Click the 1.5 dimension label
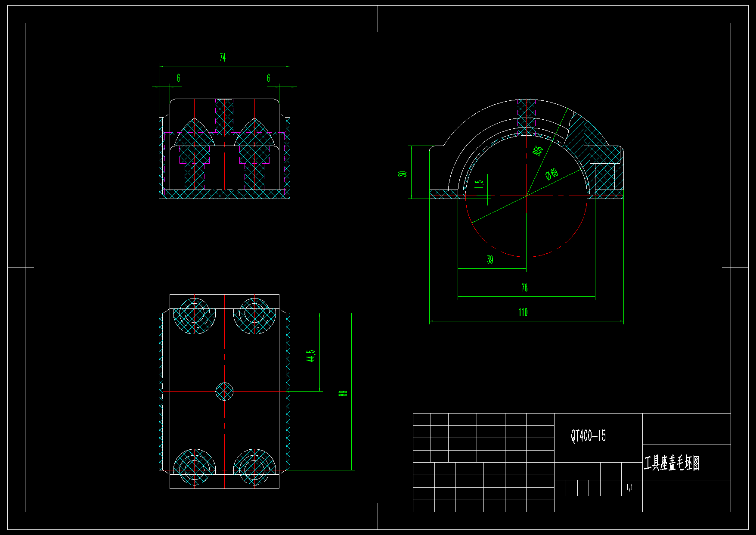Viewport: 756px width, 535px height. [x=479, y=184]
